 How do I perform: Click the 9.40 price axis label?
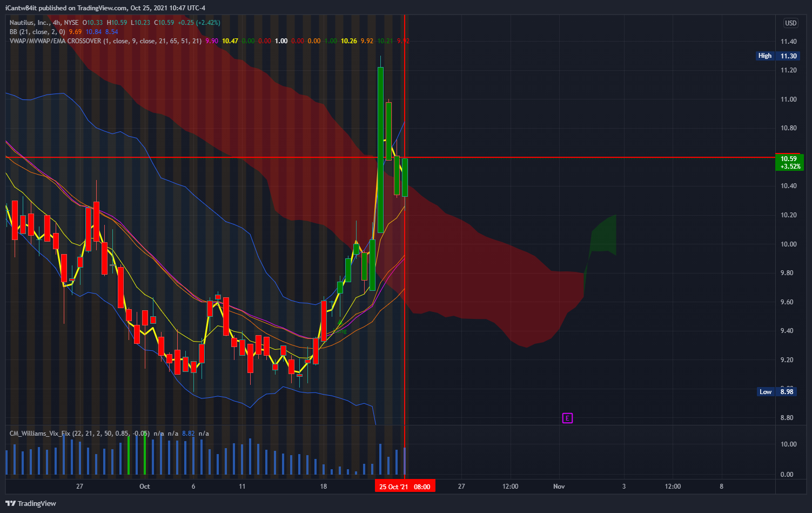coord(788,331)
